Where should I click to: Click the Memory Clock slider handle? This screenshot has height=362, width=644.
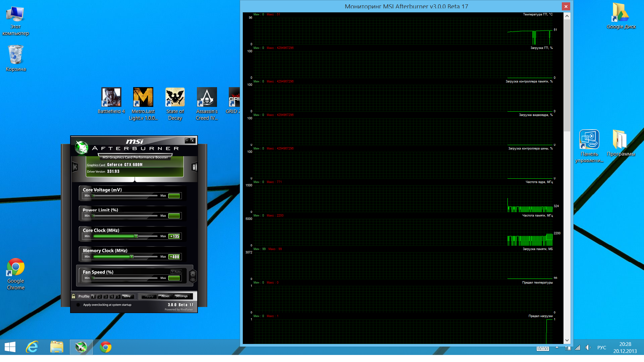coord(132,257)
